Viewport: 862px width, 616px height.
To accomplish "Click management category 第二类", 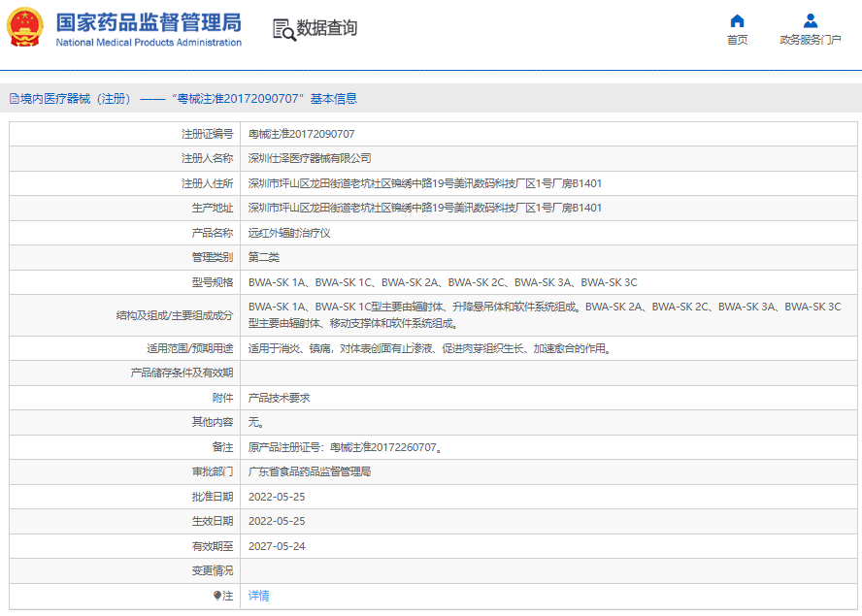I will click(263, 258).
